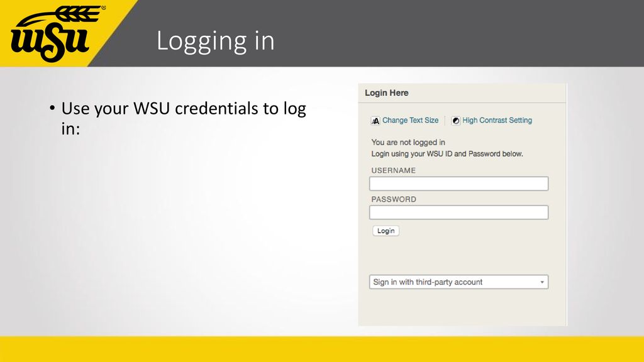Click the Change Text Size icon

[375, 121]
